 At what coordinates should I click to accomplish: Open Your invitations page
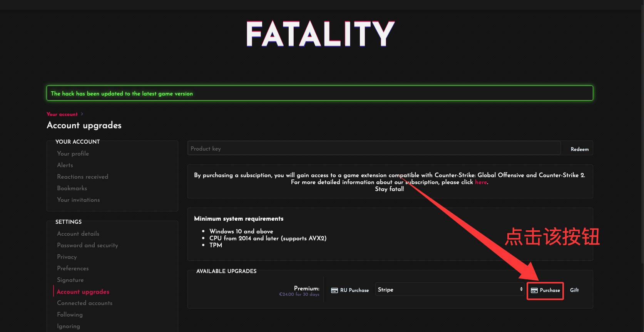point(78,200)
